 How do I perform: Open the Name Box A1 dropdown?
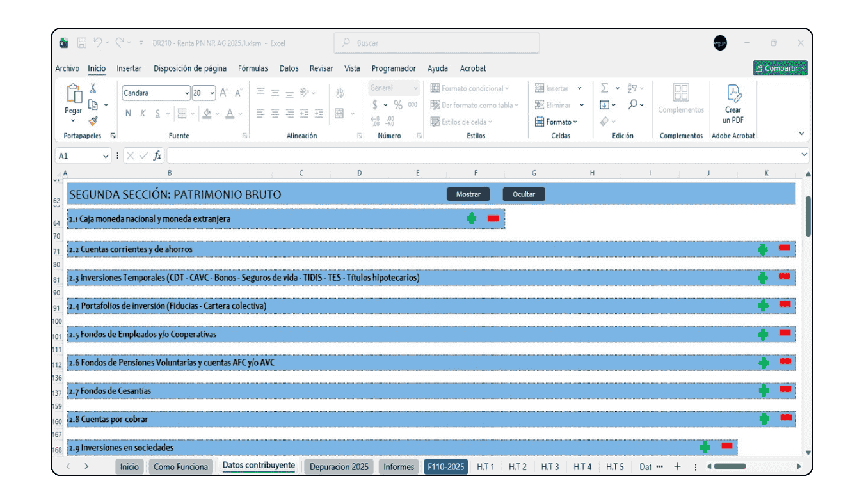[x=106, y=156]
